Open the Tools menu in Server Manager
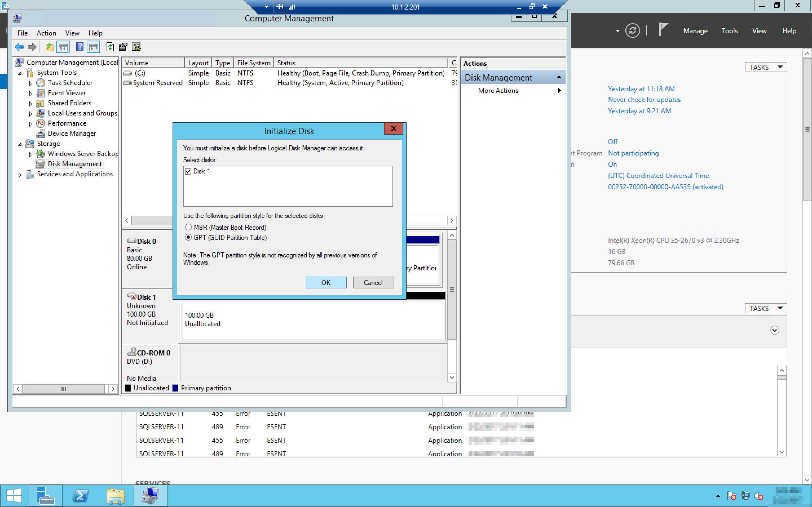This screenshot has height=507, width=812. 729,31
